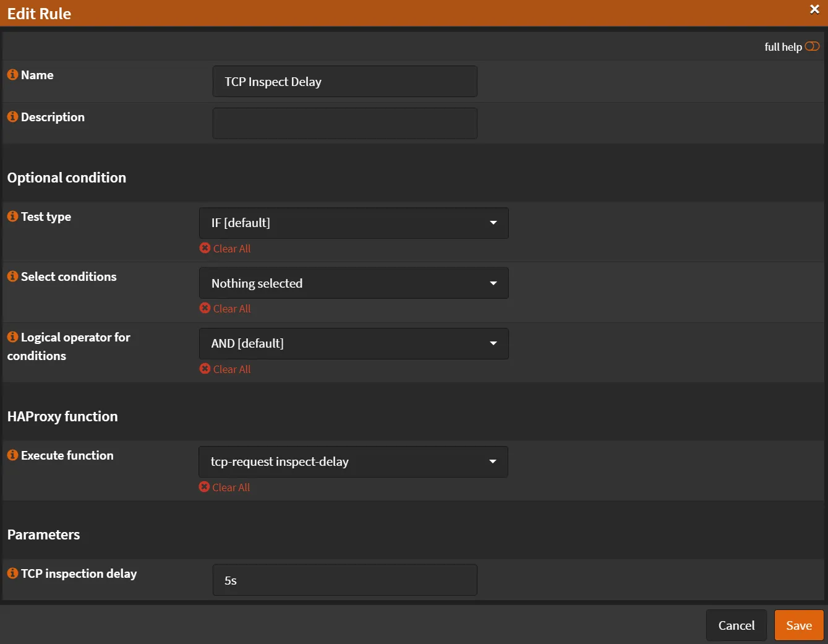The height and width of the screenshot is (644, 828).
Task: Click the info icon beside Description
Action: pyautogui.click(x=12, y=117)
